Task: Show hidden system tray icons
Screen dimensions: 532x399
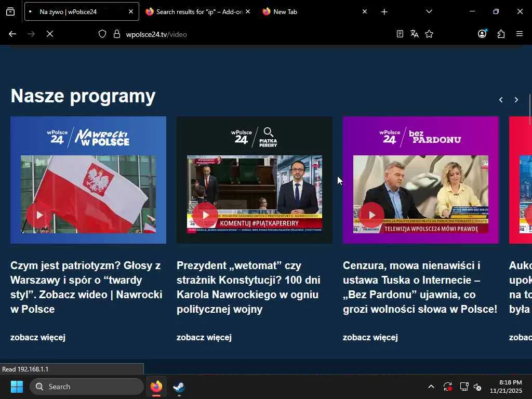Action: tap(431, 387)
